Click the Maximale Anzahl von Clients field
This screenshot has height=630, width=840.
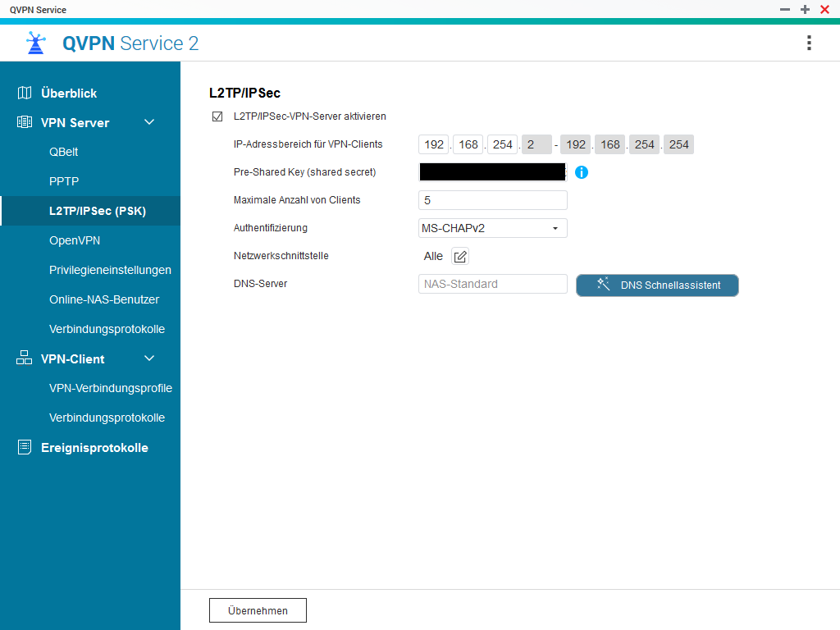point(492,200)
